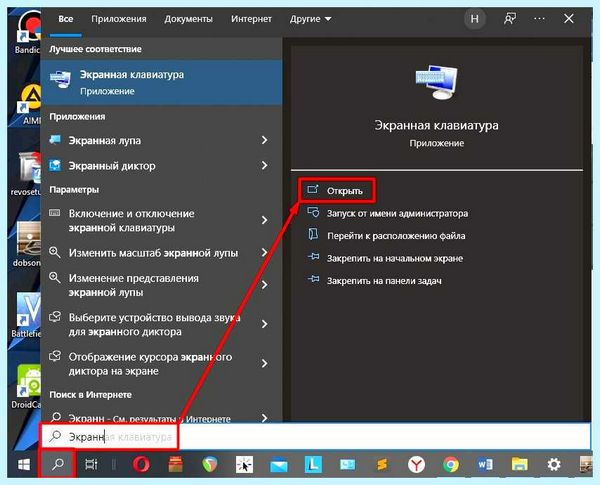Viewport: 600px width, 485px height.
Task: Close the search panel with X
Action: 569,18
